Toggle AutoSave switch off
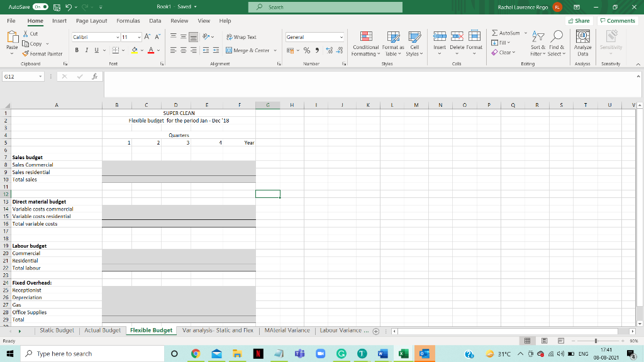This screenshot has width=644, height=362. (41, 7)
